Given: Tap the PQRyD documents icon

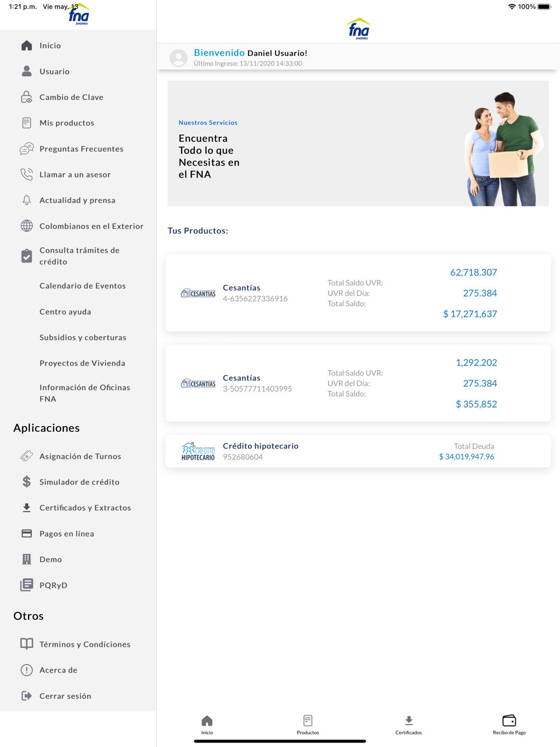Looking at the screenshot, I should [26, 585].
